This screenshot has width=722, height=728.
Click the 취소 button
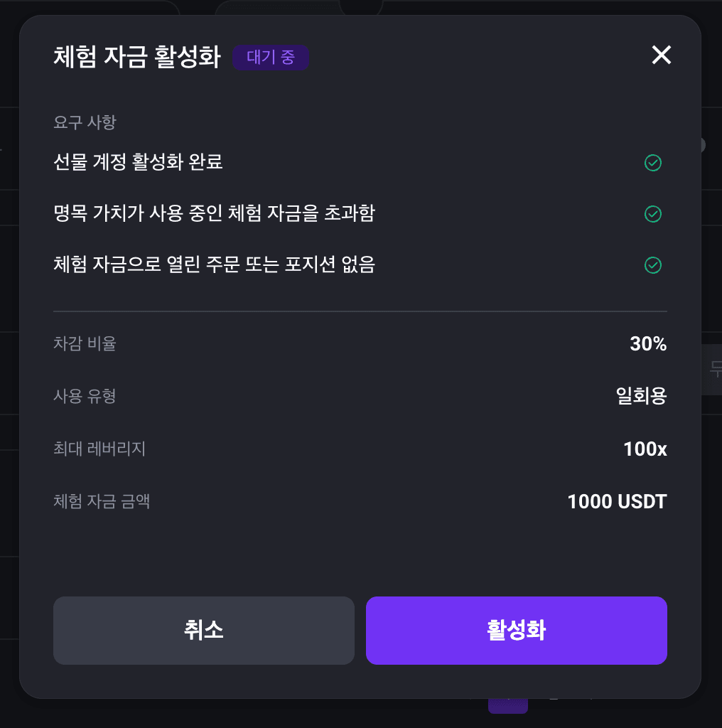coord(204,630)
